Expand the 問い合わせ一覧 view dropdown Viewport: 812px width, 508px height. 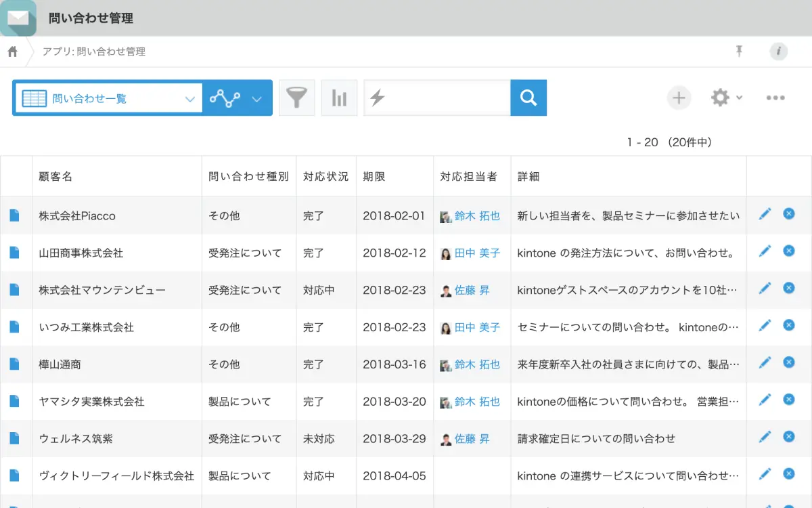[189, 99]
